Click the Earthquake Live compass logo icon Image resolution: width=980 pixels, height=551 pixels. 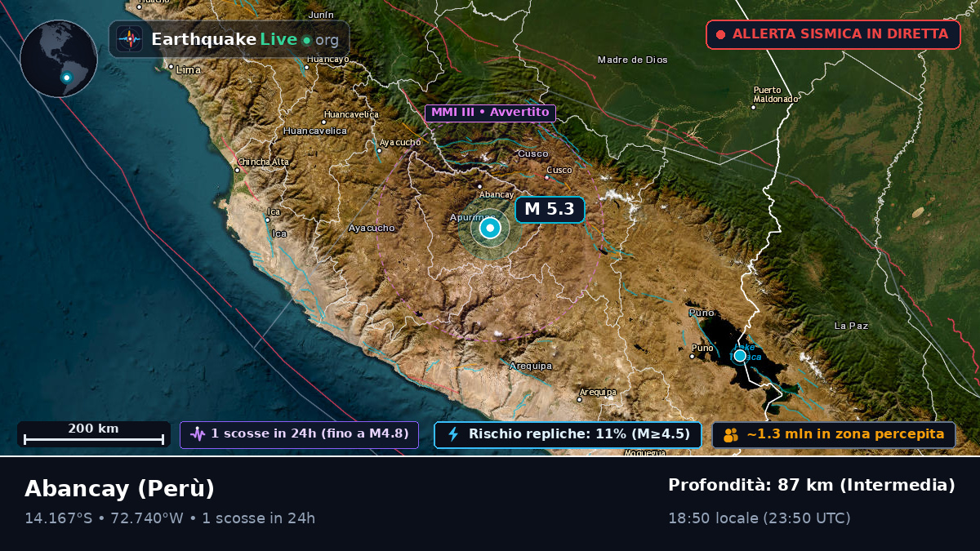coord(130,39)
